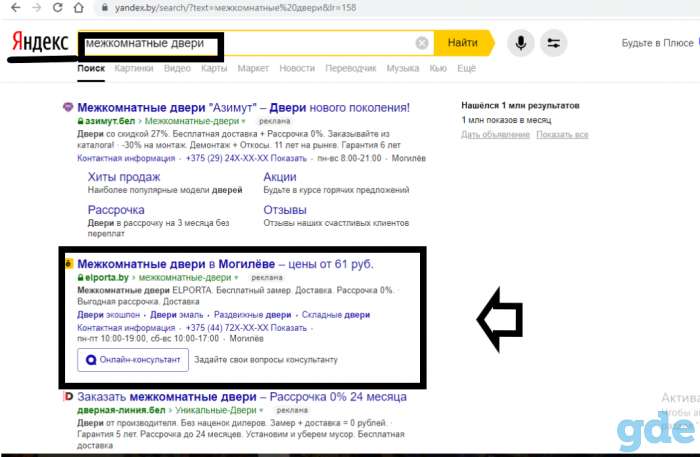Open the Переводчик tab
The height and width of the screenshot is (457, 700).
(350, 68)
